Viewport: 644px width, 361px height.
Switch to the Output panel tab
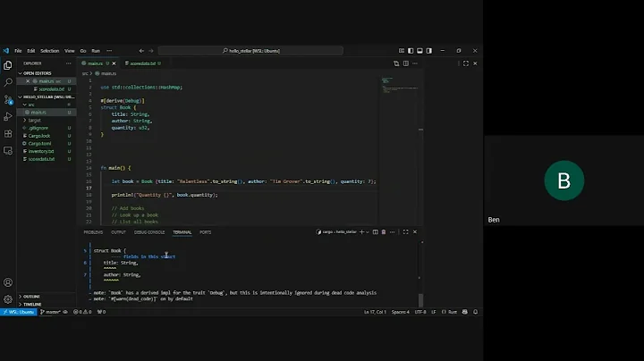[118, 232]
